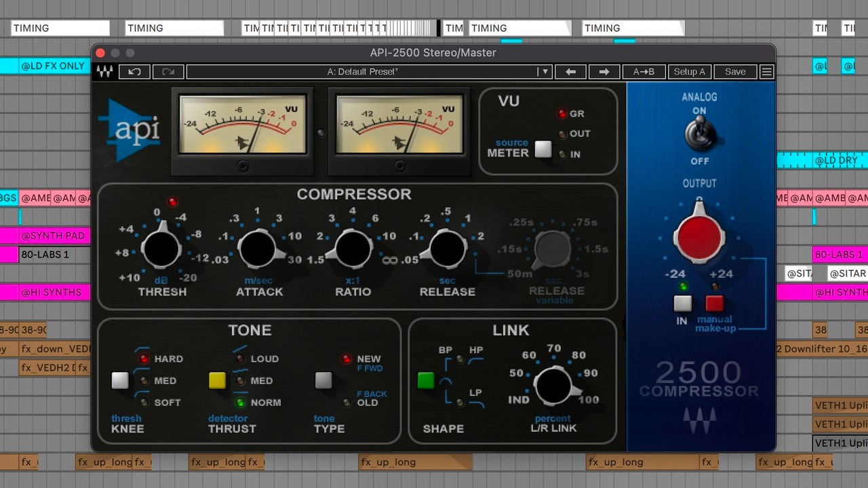Load the previous preset with left arrow

[570, 72]
